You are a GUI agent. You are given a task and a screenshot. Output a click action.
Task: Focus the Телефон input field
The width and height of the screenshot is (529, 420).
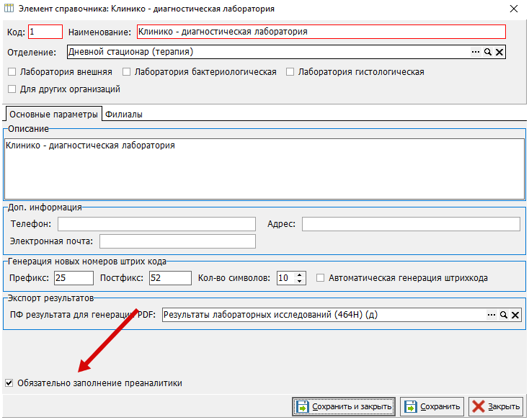pyautogui.click(x=156, y=224)
